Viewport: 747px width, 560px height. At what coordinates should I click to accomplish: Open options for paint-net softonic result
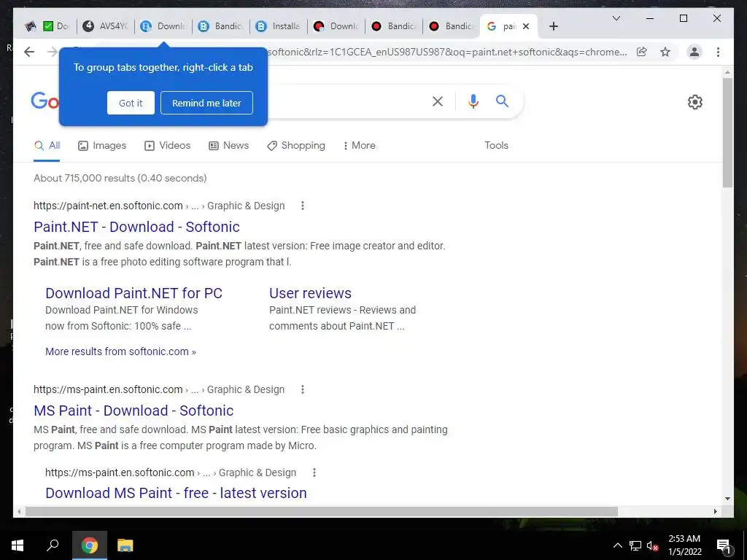tap(303, 206)
